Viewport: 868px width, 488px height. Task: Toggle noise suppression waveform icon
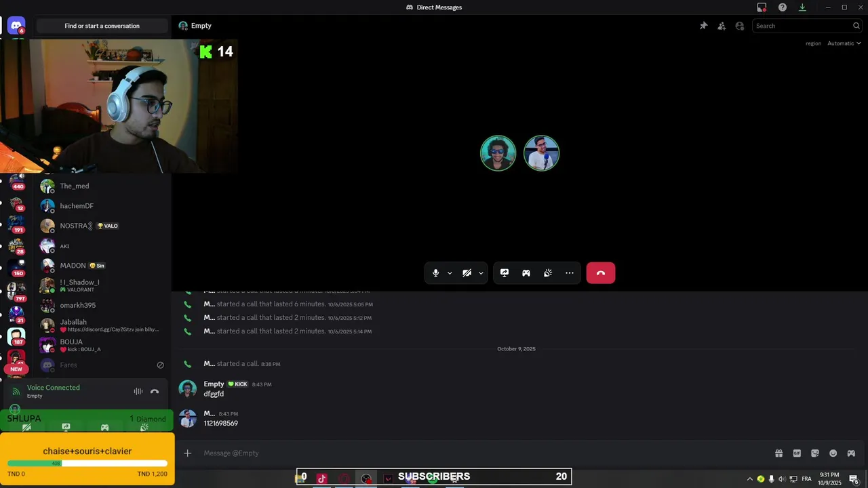tap(138, 391)
